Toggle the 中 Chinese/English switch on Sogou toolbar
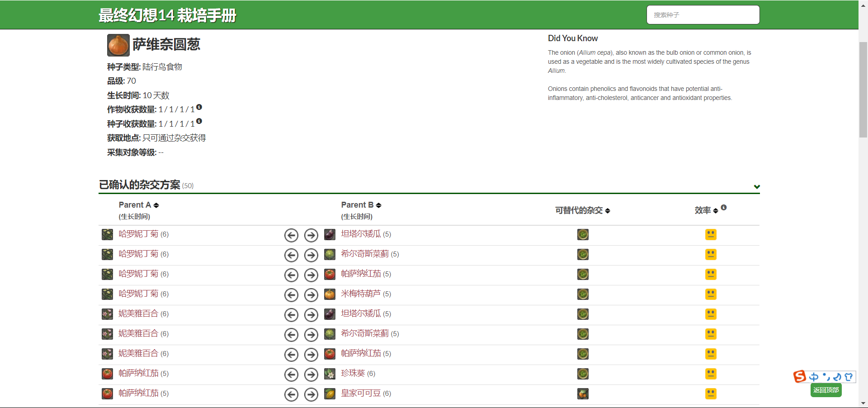The height and width of the screenshot is (408, 868). click(814, 377)
